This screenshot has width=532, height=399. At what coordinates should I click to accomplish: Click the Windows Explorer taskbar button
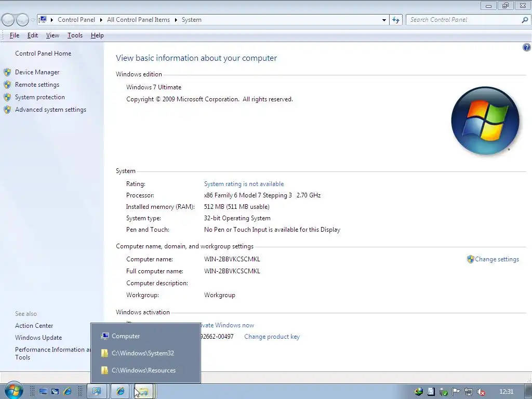[x=144, y=392]
